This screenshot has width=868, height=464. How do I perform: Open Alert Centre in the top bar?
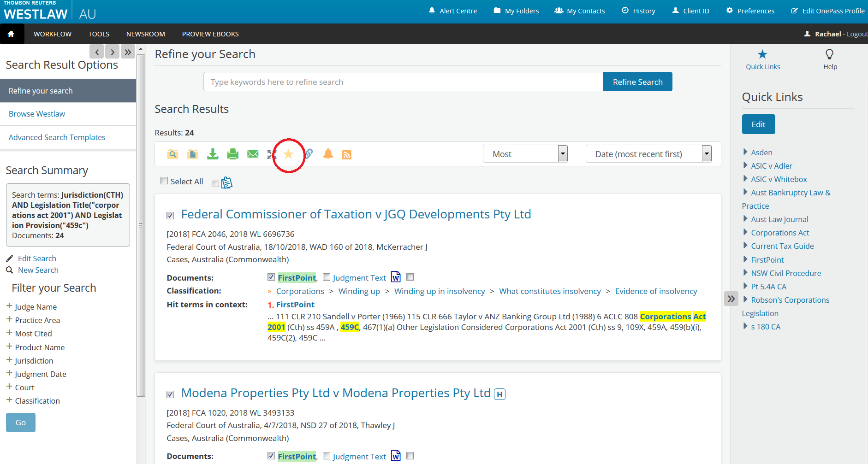point(453,11)
